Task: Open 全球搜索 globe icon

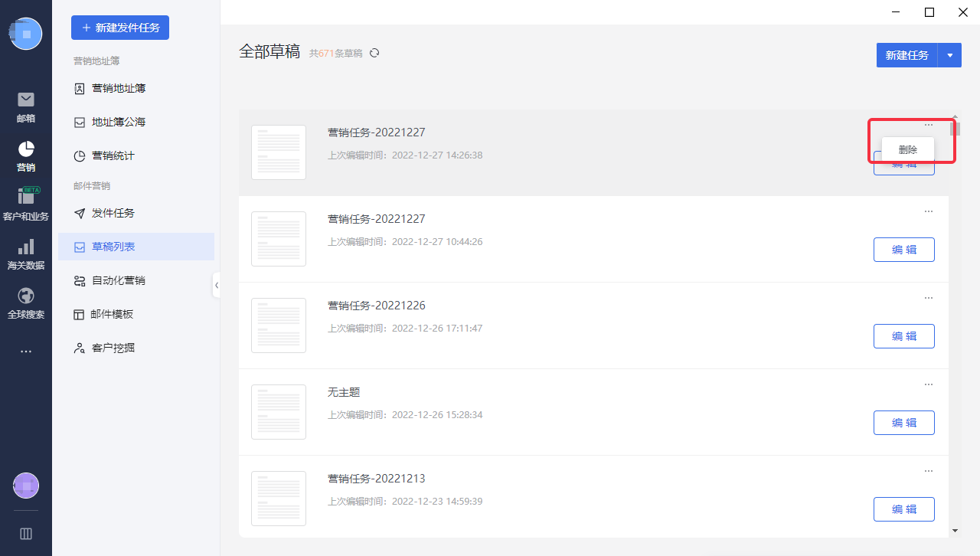Action: click(26, 296)
